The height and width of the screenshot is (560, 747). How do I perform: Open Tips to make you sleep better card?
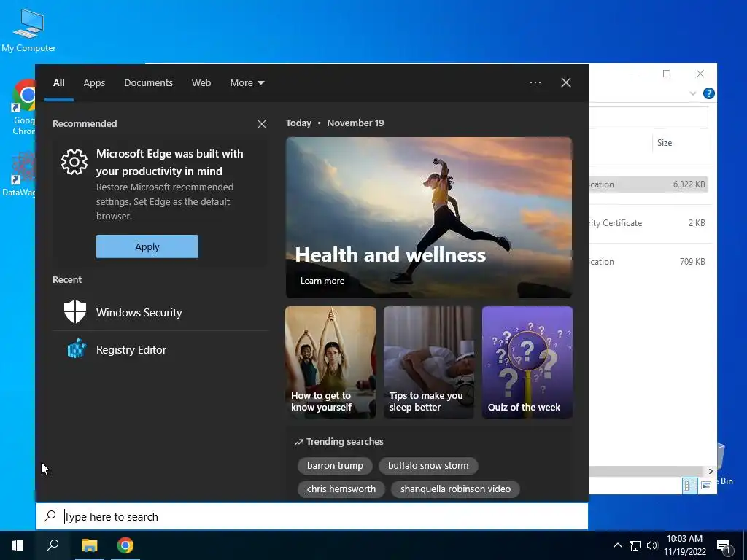click(429, 362)
